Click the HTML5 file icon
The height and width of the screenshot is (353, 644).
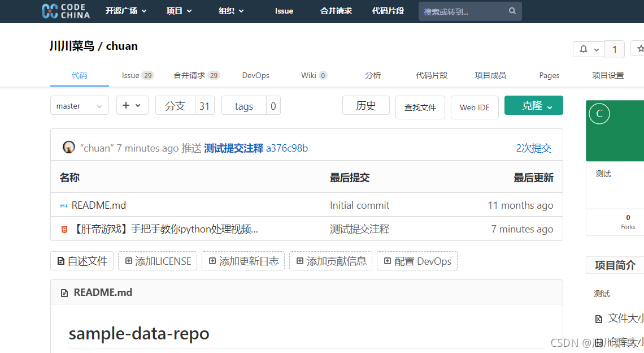[x=64, y=229]
